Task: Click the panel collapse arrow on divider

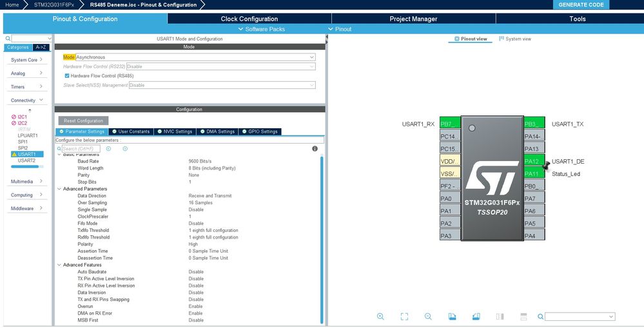Action: (327, 40)
